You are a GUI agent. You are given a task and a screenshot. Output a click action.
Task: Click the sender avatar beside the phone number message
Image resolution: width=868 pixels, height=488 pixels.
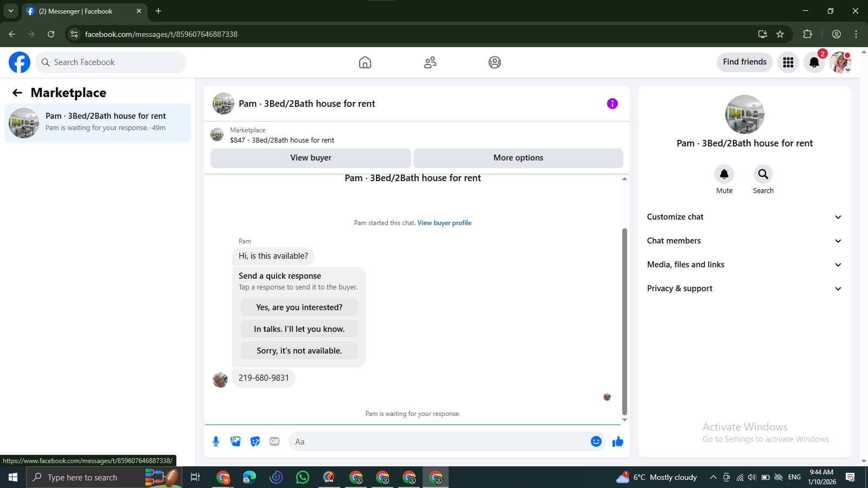click(x=220, y=380)
